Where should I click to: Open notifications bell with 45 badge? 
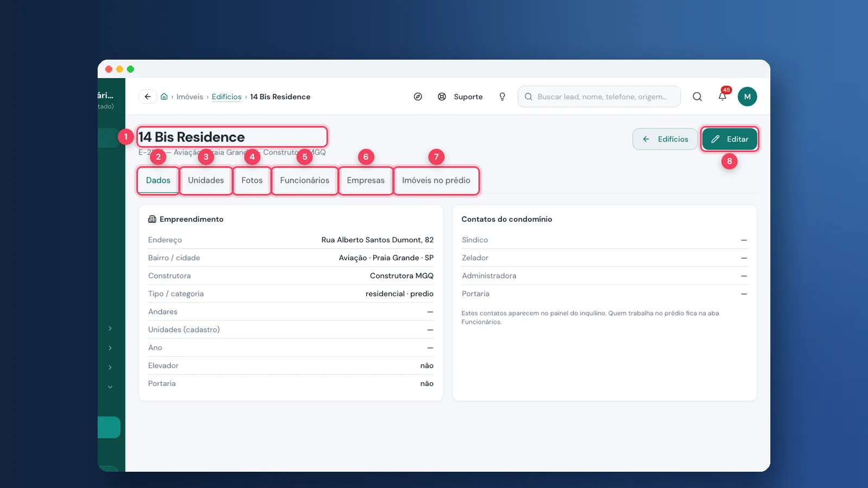[723, 97]
